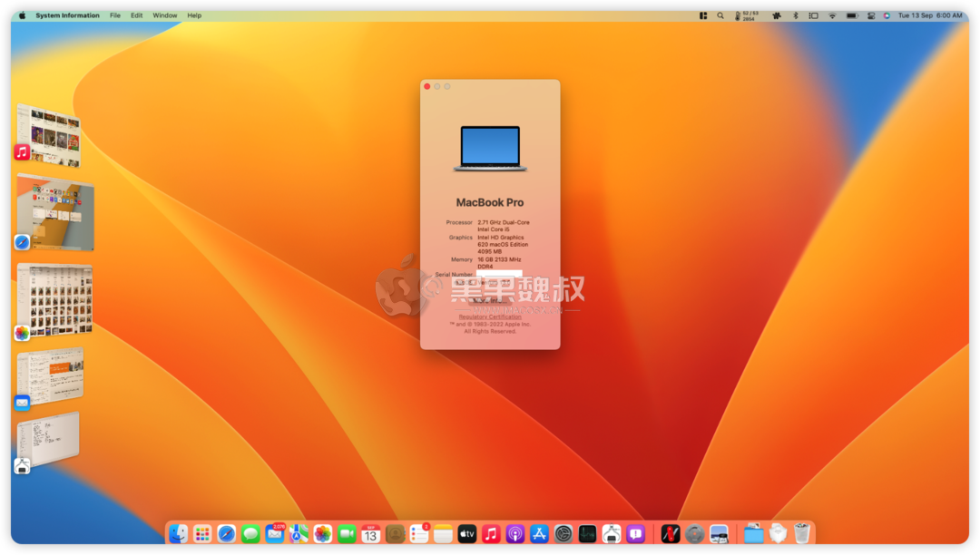Open Notes app in the Dock
The height and width of the screenshot is (555, 980).
443,534
